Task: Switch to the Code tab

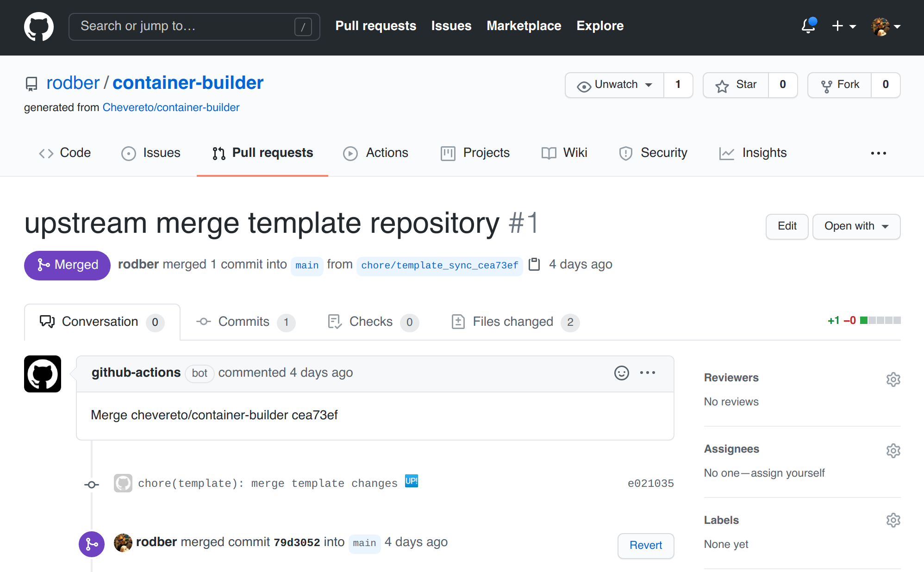Action: click(65, 153)
